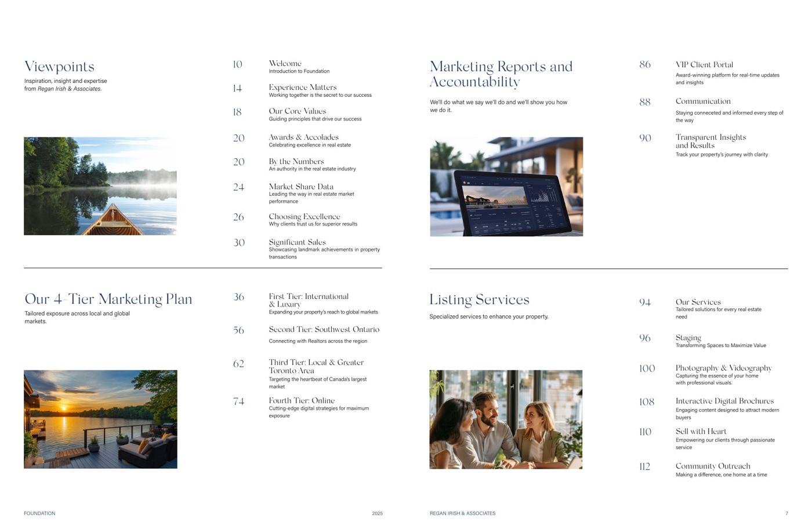Click the "VIP Client Portal" entry
Screen dimensions: 812x525
704,64
